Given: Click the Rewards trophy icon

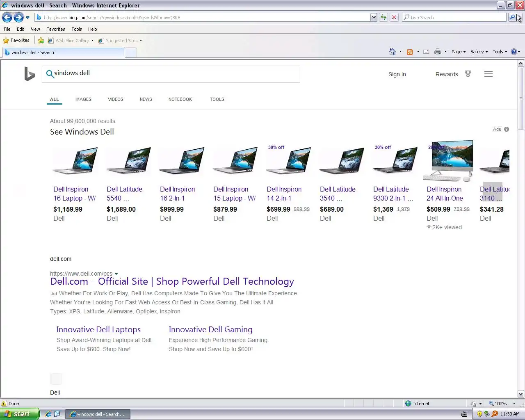Looking at the screenshot, I should 468,74.
